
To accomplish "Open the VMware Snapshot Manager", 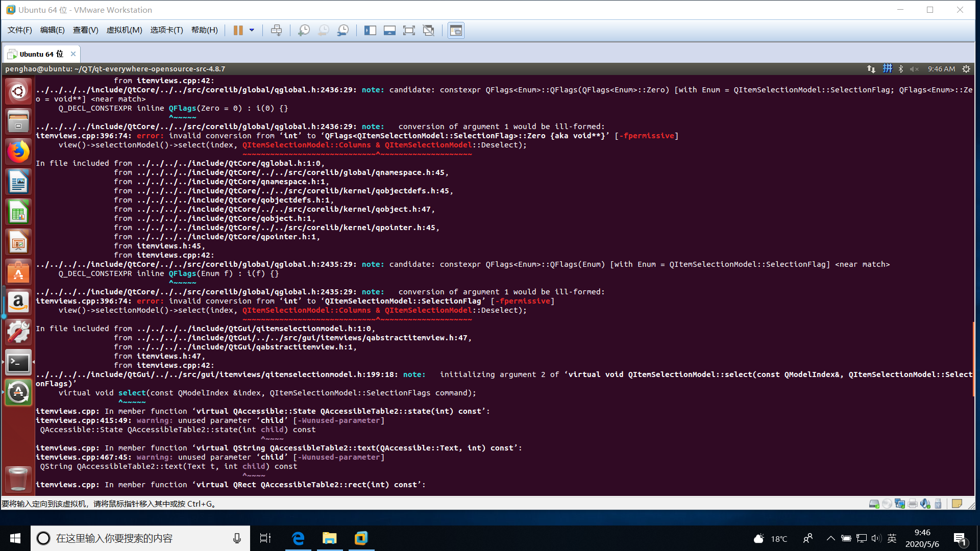I will [342, 30].
